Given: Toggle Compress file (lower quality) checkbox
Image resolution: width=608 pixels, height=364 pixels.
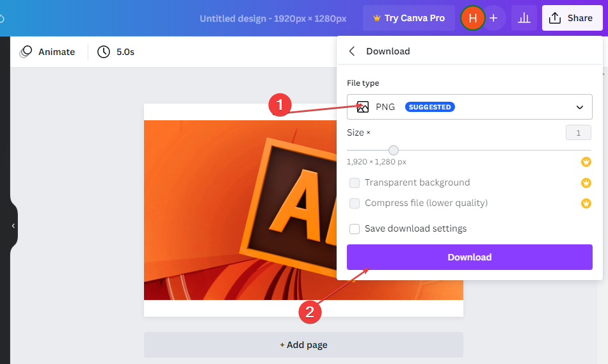Looking at the screenshot, I should [355, 203].
